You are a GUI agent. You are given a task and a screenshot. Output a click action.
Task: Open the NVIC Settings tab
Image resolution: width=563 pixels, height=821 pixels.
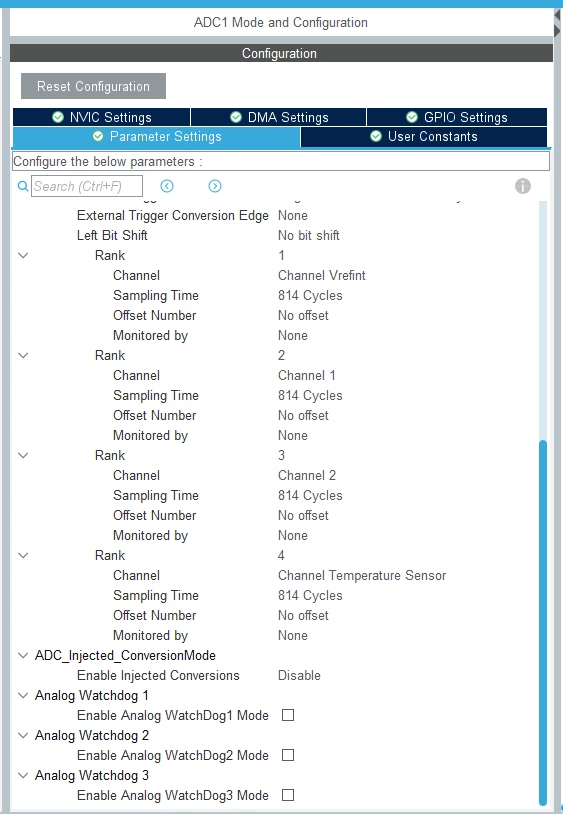pyautogui.click(x=102, y=117)
